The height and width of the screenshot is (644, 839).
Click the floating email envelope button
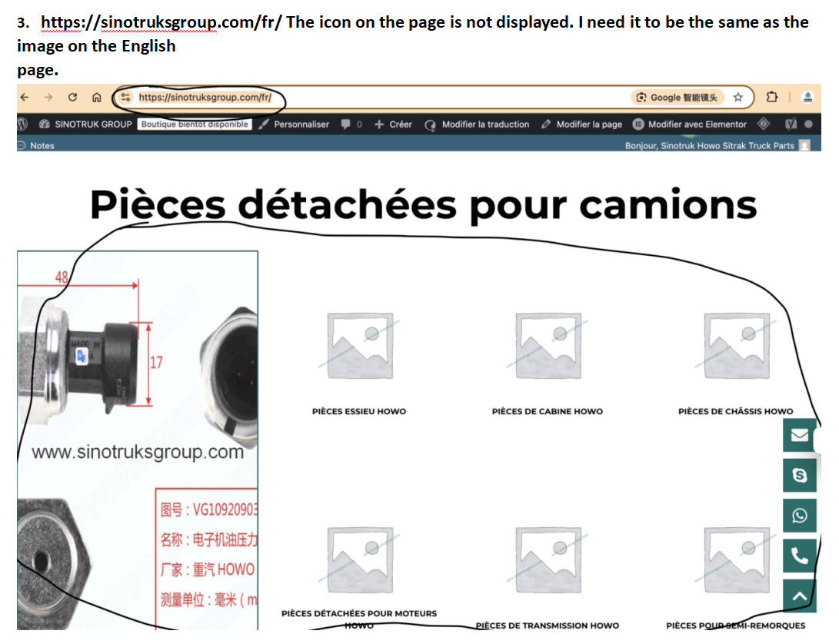800,435
